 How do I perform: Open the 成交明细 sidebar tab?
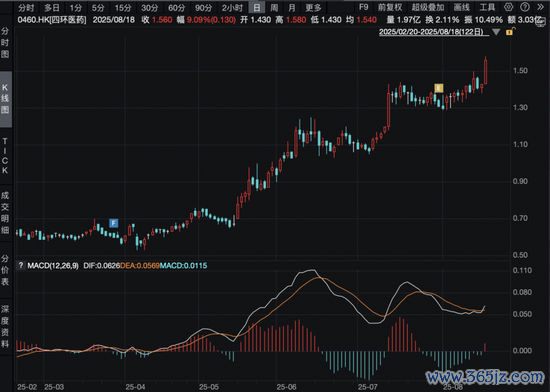(x=5, y=213)
